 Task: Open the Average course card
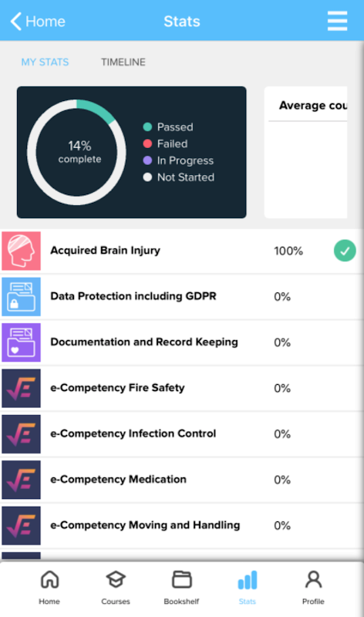coord(305,152)
